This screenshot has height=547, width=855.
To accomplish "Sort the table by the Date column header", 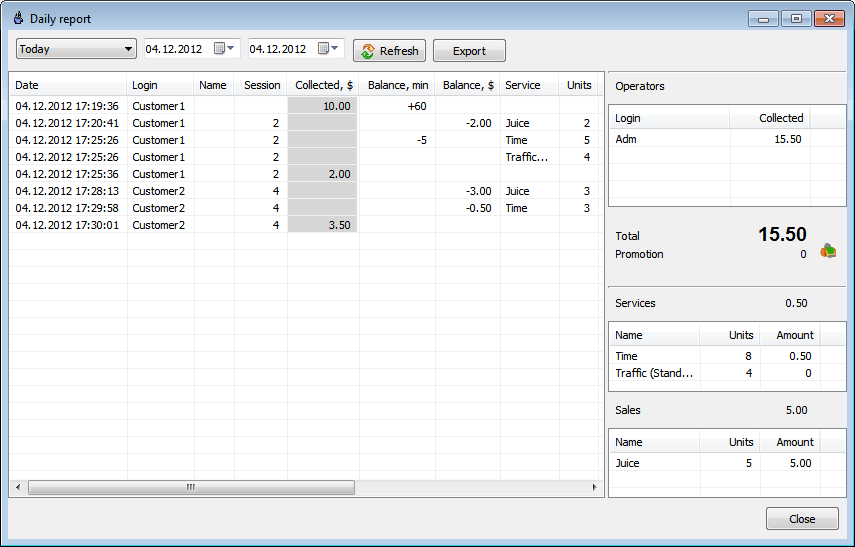I will (68, 85).
